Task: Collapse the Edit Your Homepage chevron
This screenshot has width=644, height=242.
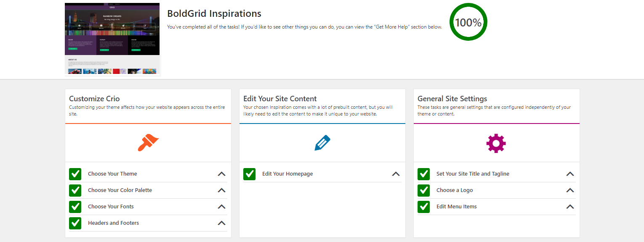Action: (396, 174)
